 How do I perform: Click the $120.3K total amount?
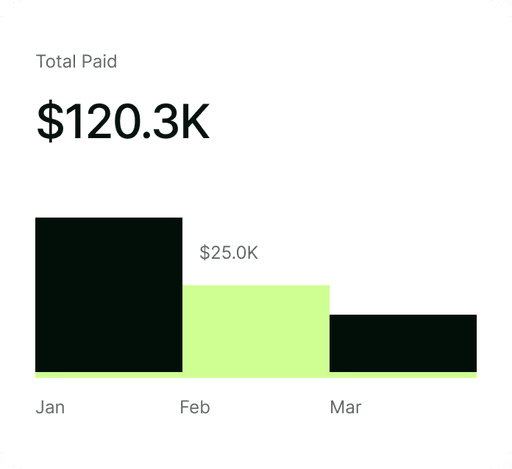point(123,121)
